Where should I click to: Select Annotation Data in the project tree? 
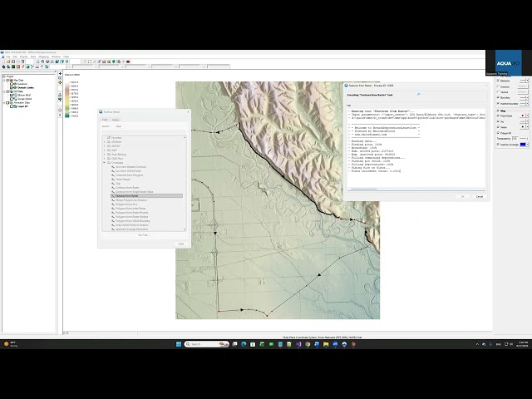22,102
